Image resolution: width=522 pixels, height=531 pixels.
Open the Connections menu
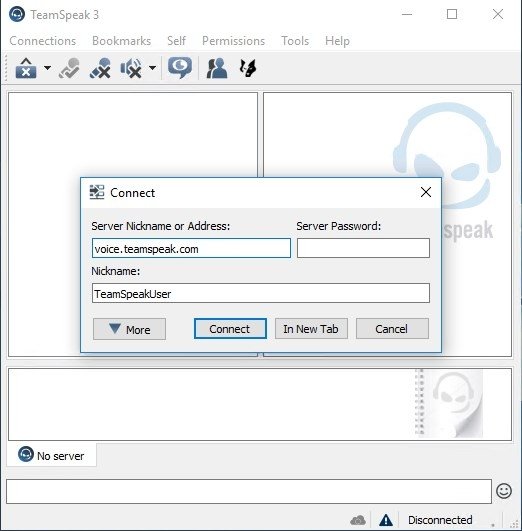[x=43, y=41]
